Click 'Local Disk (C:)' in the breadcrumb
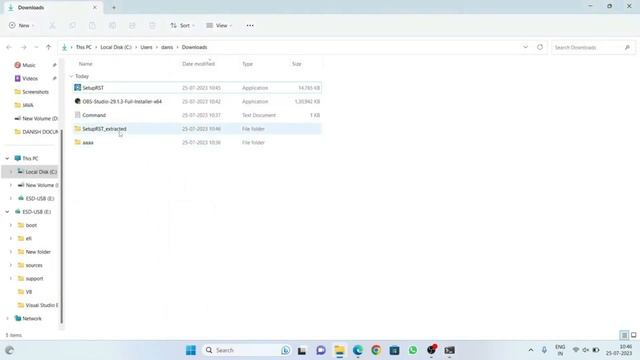 click(x=116, y=47)
